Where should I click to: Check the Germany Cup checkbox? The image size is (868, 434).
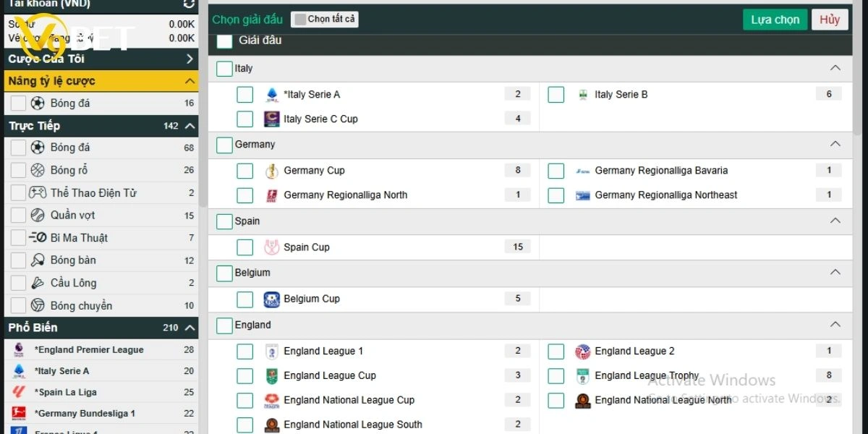(x=245, y=171)
